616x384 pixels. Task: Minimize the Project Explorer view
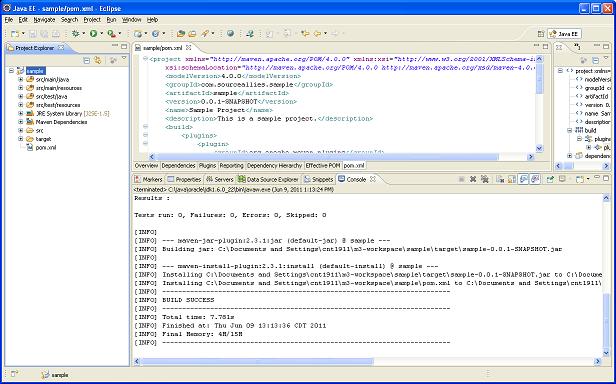(115, 46)
